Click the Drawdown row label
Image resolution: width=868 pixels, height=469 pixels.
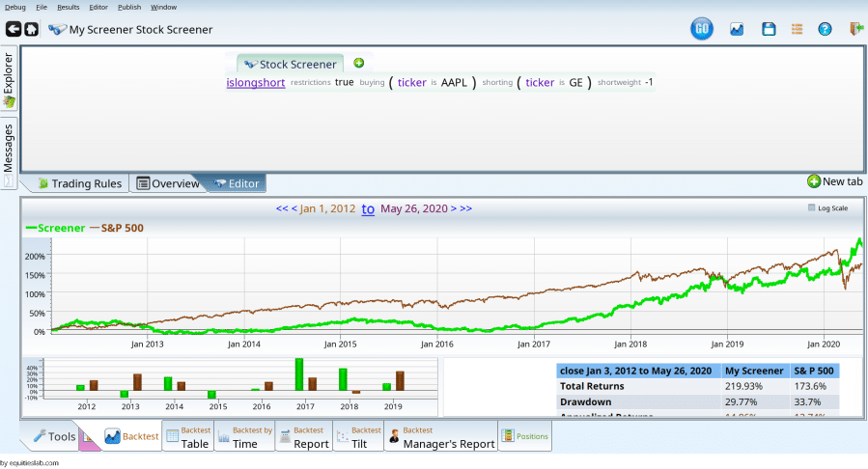(x=586, y=402)
